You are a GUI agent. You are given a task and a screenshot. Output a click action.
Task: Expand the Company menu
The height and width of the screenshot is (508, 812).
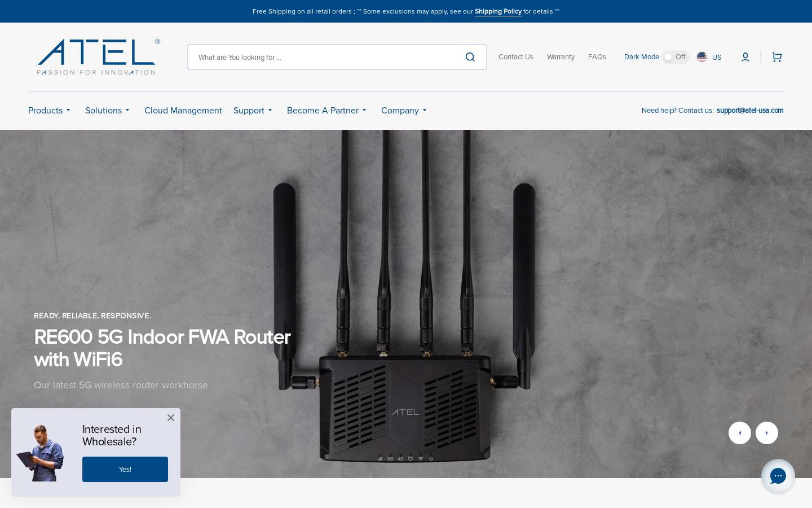[404, 111]
